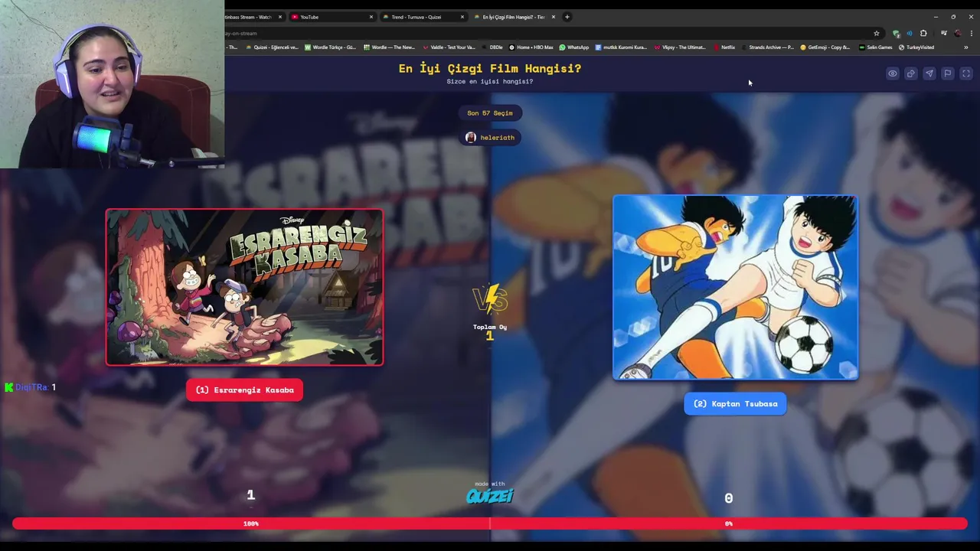980x551 pixels.
Task: Click the 0% segment of vote bar
Action: [x=729, y=523]
